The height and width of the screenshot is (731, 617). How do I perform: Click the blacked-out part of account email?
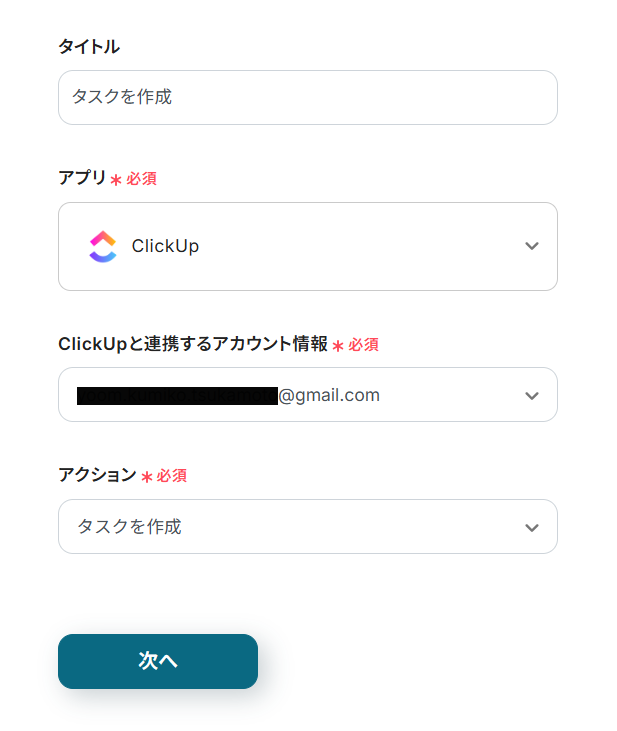tap(176, 396)
